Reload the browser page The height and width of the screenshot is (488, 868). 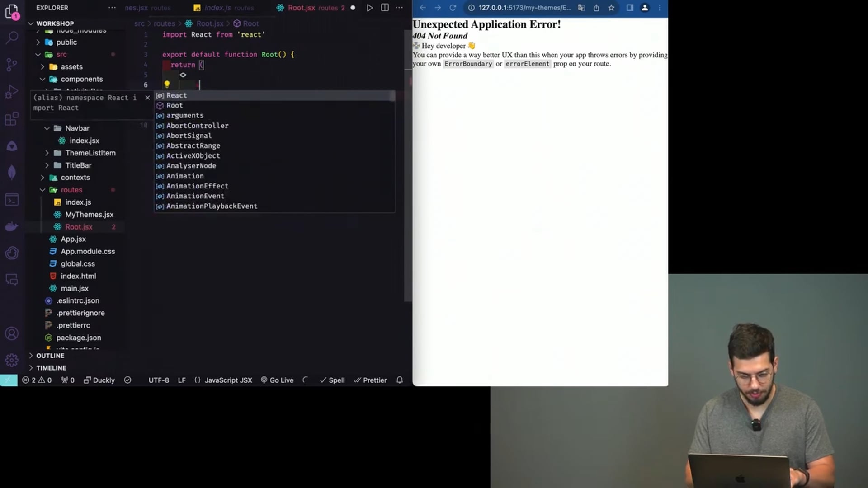(x=453, y=8)
